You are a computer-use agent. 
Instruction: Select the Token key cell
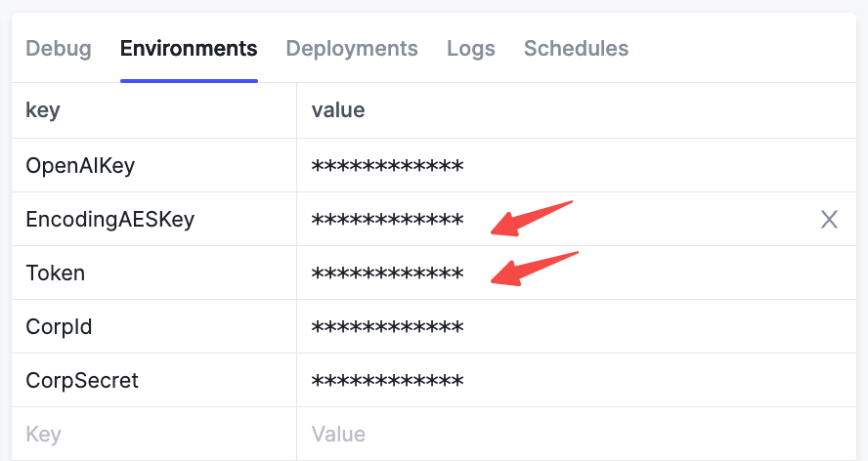[153, 272]
